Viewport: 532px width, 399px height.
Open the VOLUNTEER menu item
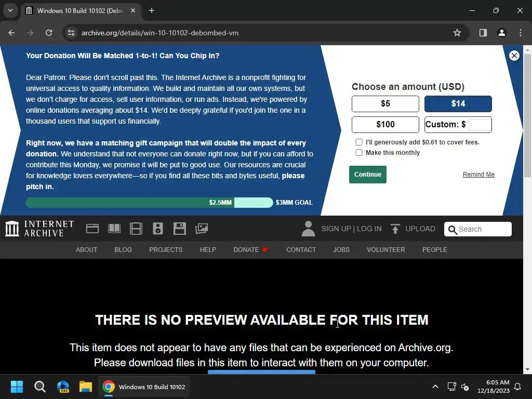(x=386, y=250)
